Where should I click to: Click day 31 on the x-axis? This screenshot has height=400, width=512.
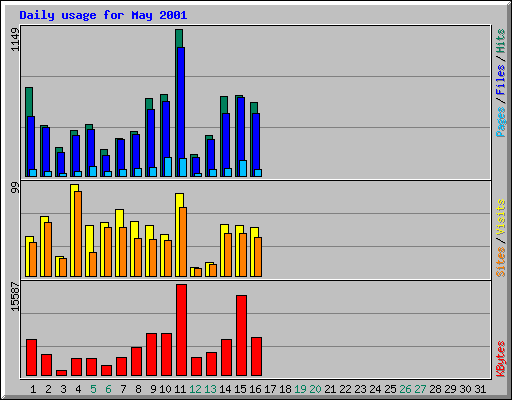click(480, 389)
